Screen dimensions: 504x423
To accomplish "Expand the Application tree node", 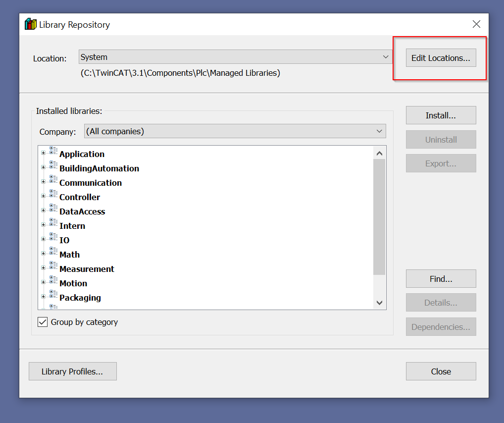I will (44, 153).
